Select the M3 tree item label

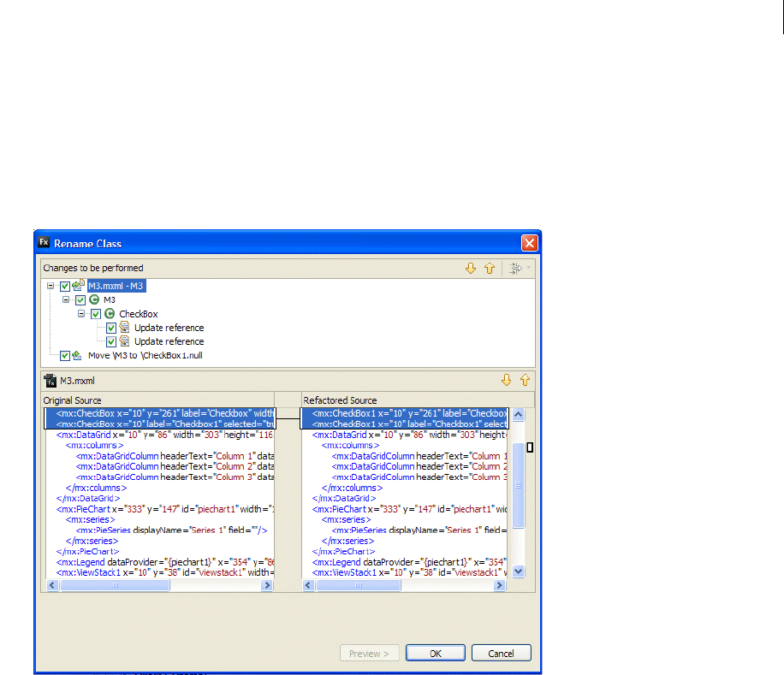tap(110, 299)
